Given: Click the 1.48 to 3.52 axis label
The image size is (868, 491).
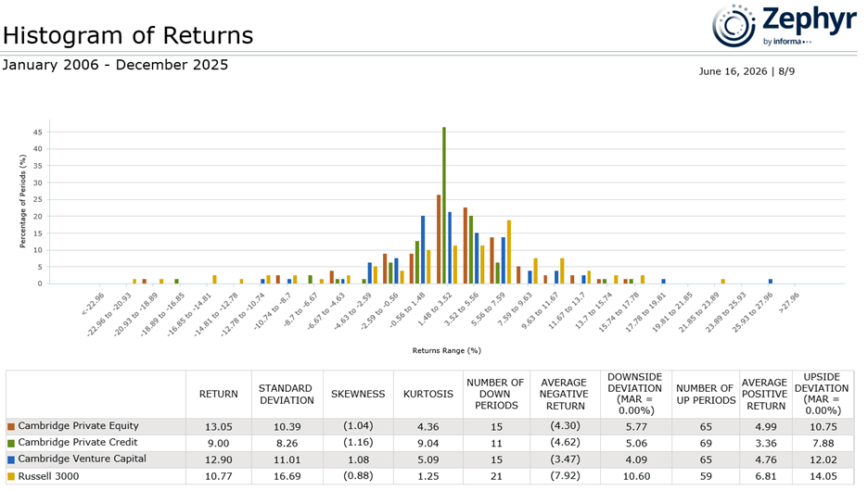Looking at the screenshot, I should (x=435, y=309).
